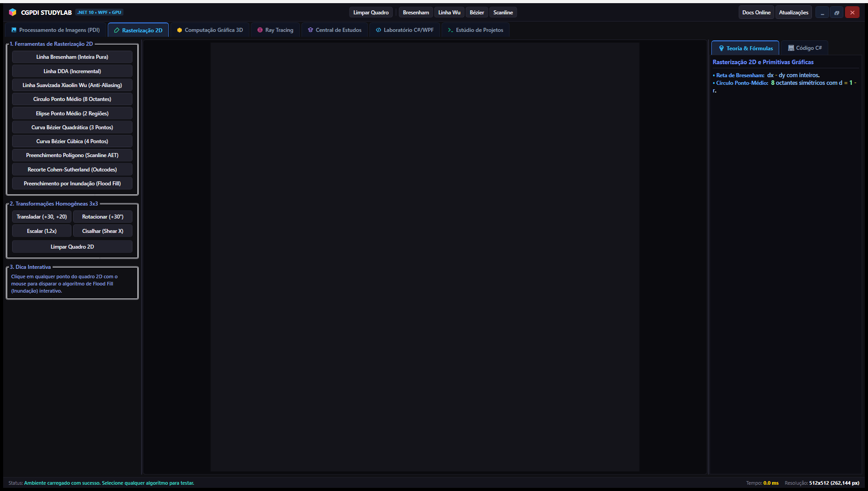
Task: Click the .NET 10 • WPF • GPU badge
Action: click(99, 12)
